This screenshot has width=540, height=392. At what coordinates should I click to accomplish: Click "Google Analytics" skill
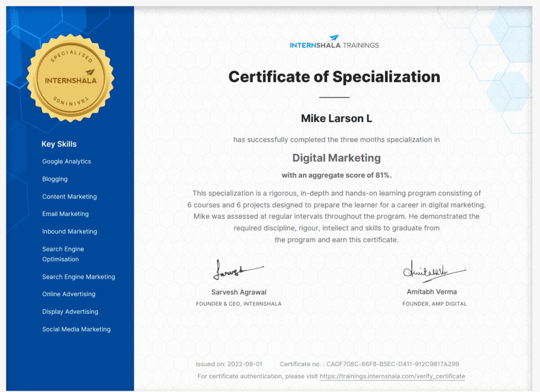click(66, 161)
